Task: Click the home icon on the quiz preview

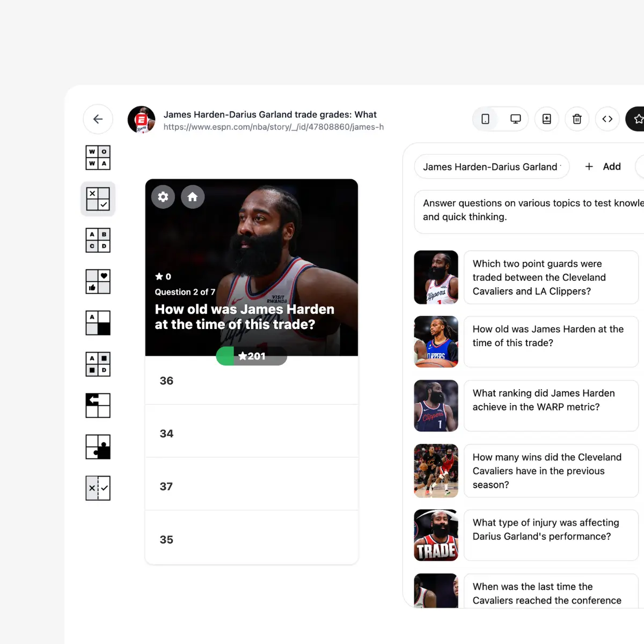Action: click(193, 197)
